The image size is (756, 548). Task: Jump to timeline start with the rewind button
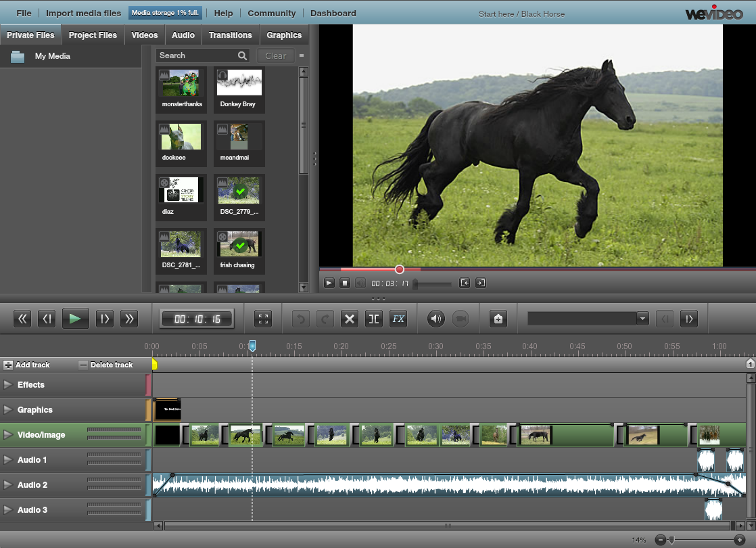[x=23, y=319]
